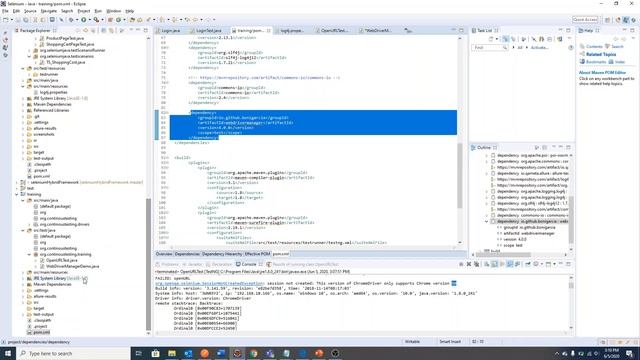Switch to the Overview pom tab
The image size is (640, 360).
[x=164, y=254]
